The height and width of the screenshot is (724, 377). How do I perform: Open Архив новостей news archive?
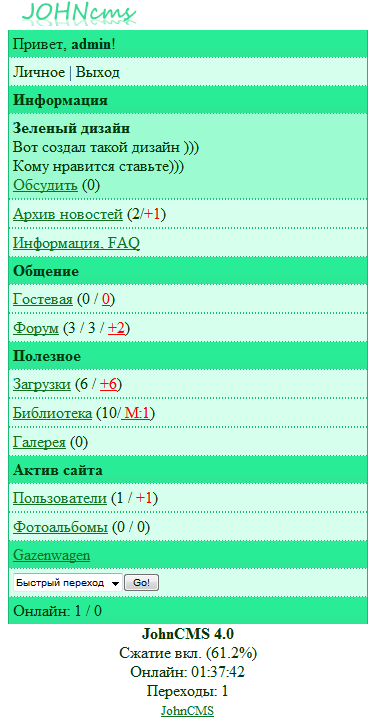coord(68,214)
